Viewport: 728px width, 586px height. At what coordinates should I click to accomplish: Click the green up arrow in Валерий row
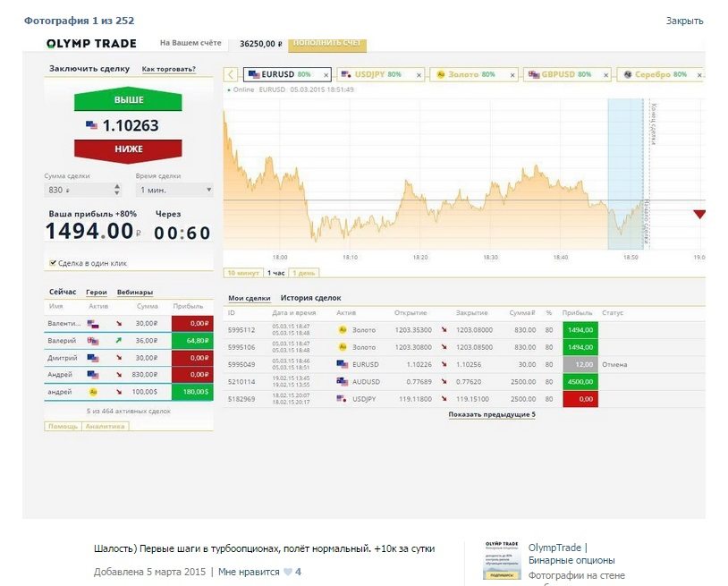tap(119, 340)
